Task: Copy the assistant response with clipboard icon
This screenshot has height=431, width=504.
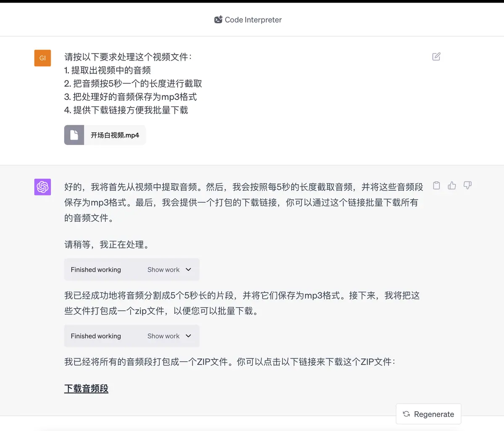Action: click(436, 185)
